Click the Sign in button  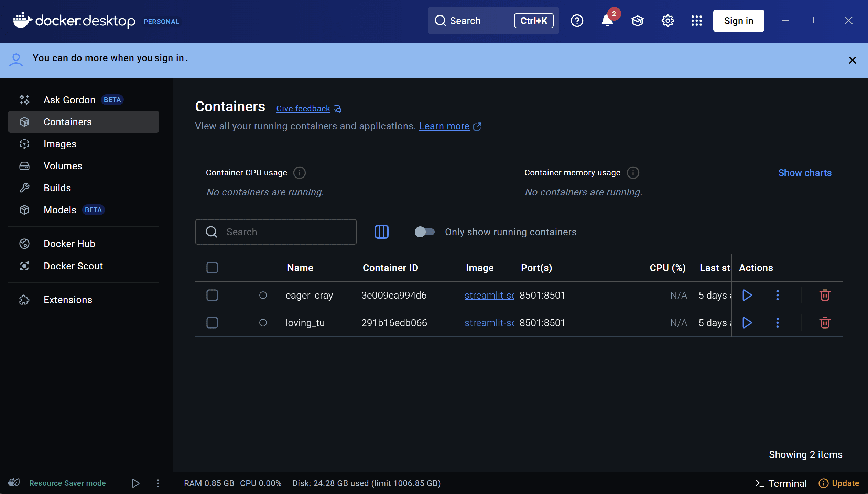pos(738,21)
